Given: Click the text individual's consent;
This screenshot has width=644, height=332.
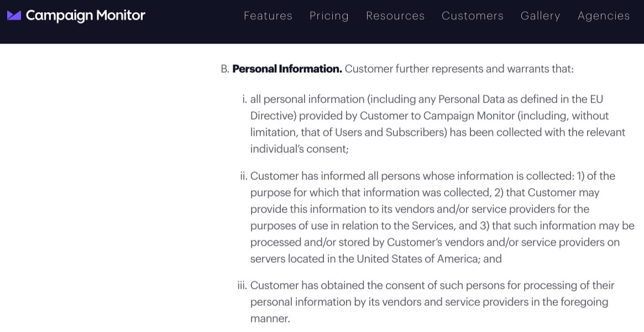Looking at the screenshot, I should pyautogui.click(x=300, y=149).
